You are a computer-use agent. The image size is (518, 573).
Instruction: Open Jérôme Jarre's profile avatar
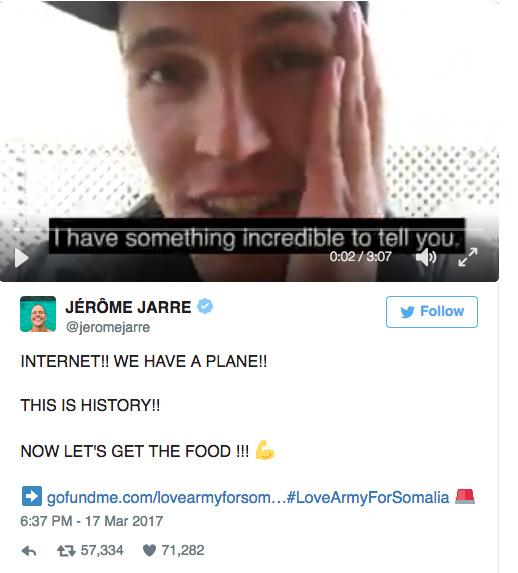click(38, 314)
